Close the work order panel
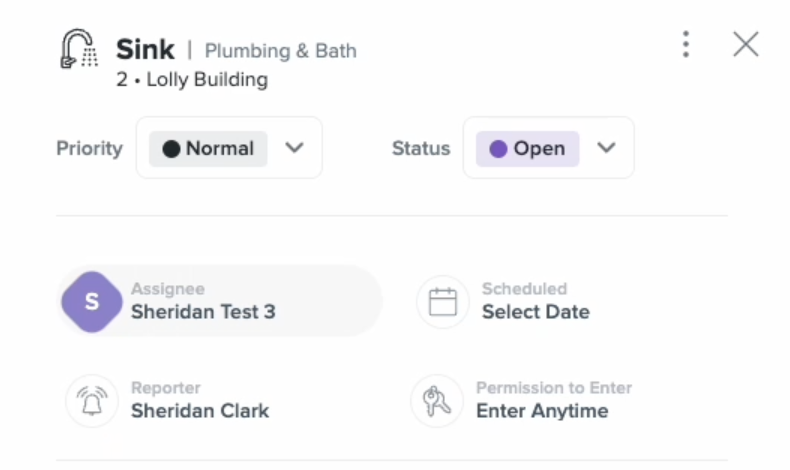Screen dimensions: 790x470 (746, 44)
